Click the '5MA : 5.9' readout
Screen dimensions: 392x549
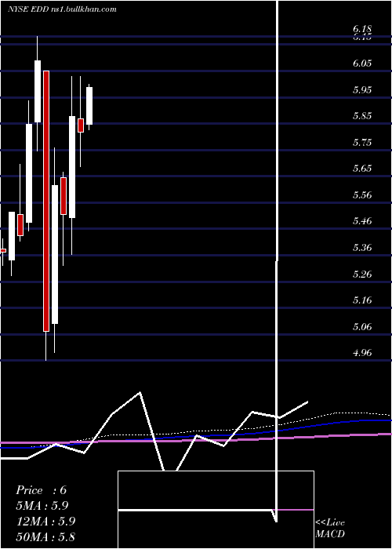[42, 505]
